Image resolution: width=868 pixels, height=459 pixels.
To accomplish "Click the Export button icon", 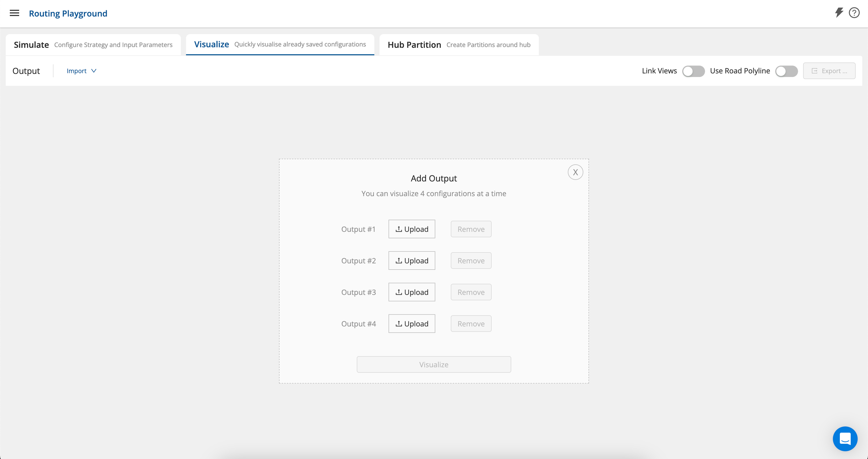I will click(814, 71).
